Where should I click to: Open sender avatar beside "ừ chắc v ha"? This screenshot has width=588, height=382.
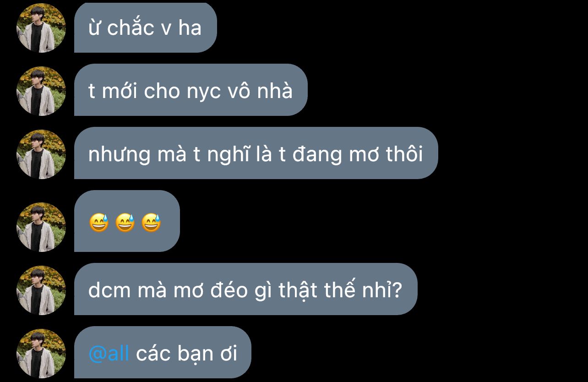(x=41, y=28)
